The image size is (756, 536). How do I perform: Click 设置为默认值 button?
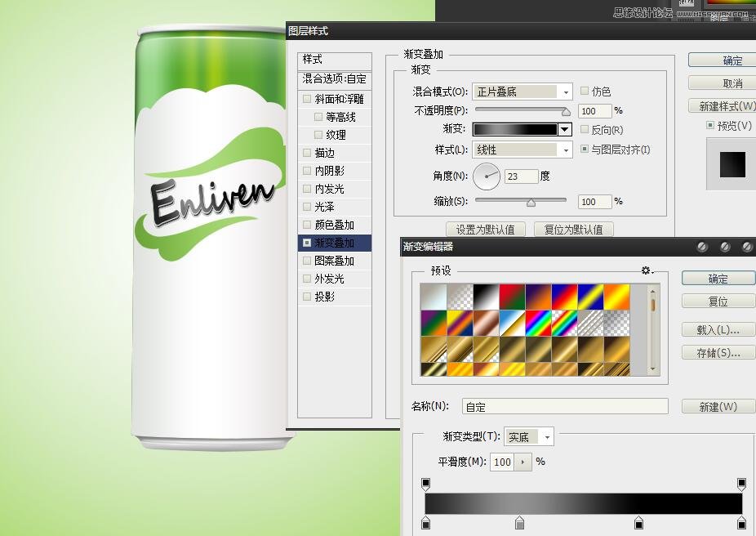click(486, 230)
